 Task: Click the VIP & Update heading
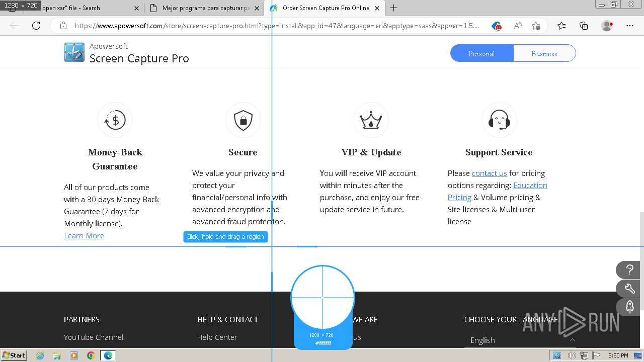pos(371,152)
